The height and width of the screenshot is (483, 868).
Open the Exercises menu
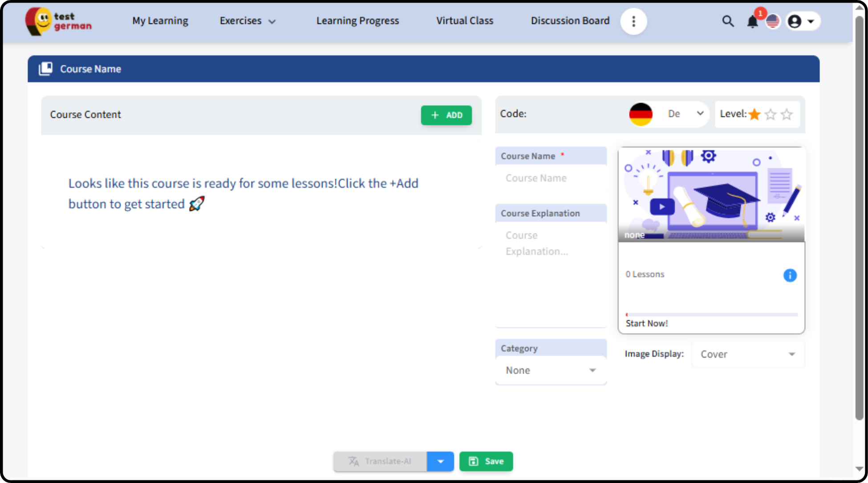pos(247,21)
